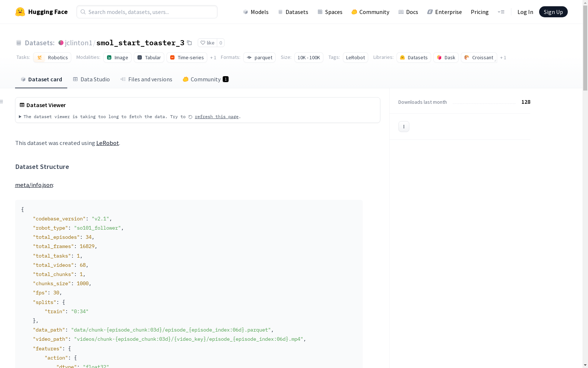Click the Dataset Structure heading

click(x=42, y=167)
